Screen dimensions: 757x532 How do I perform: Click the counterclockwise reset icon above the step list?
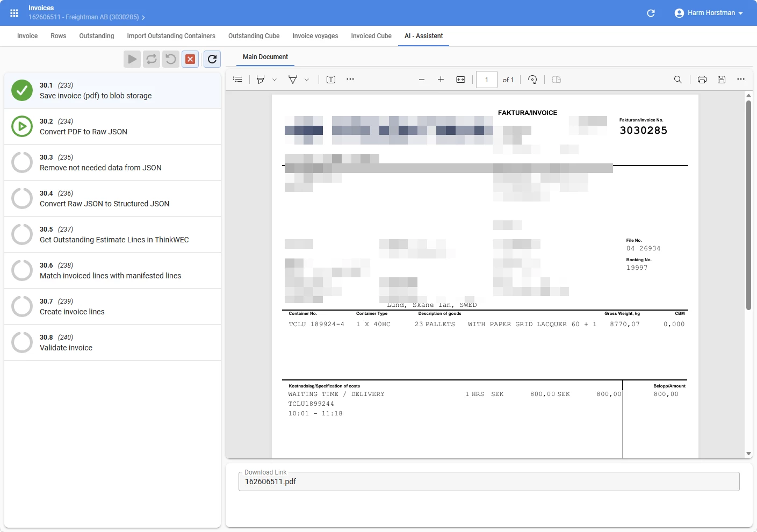[171, 59]
